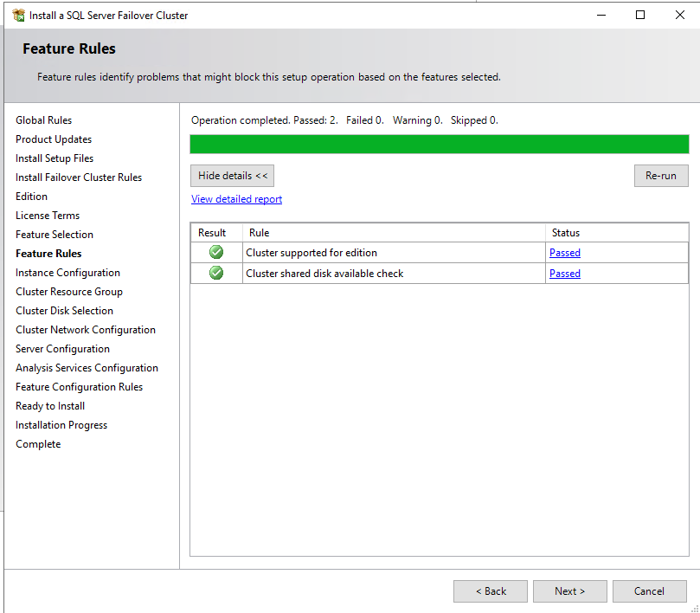Select the bold Feature Rules step in sidebar
Viewport: 700px width, 613px height.
[48, 254]
